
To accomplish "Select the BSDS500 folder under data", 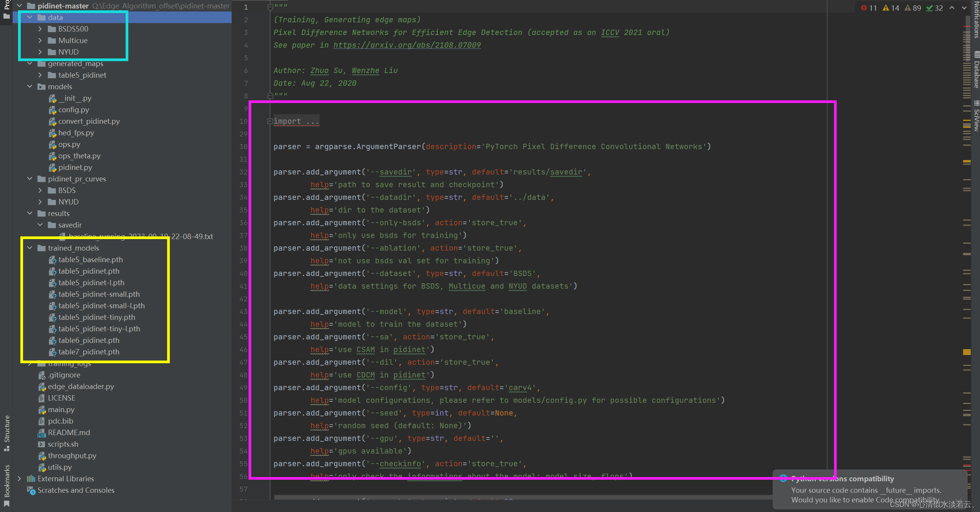I will [72, 28].
